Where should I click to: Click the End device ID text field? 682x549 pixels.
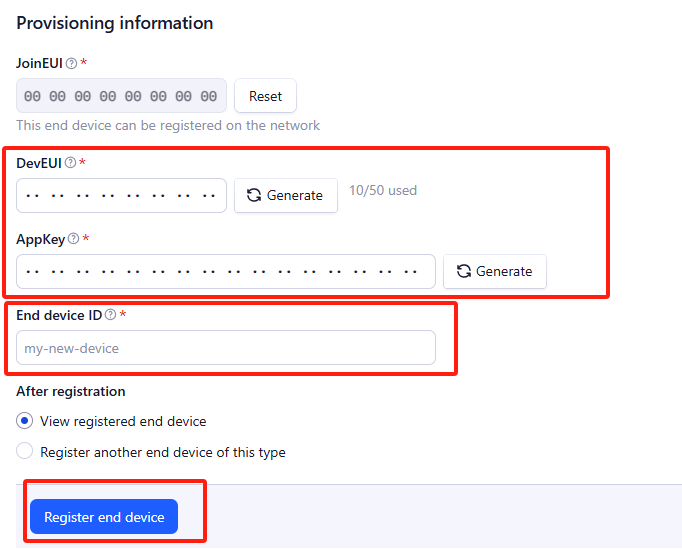tap(226, 348)
